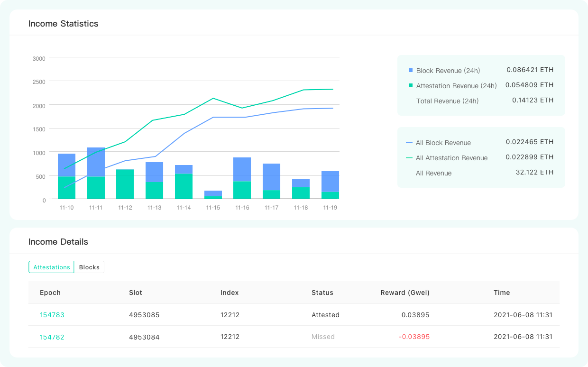Click the Epoch column header
This screenshot has width=588, height=367.
[x=50, y=293]
